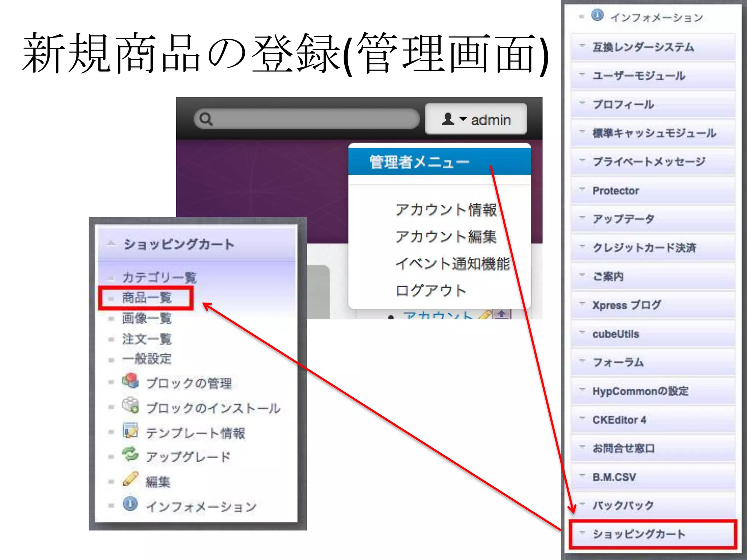Open ブロックの管理 text link
This screenshot has width=747, height=560.
(x=189, y=383)
